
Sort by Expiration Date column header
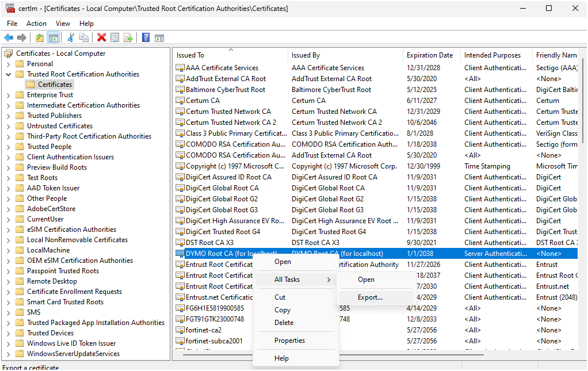tap(429, 55)
